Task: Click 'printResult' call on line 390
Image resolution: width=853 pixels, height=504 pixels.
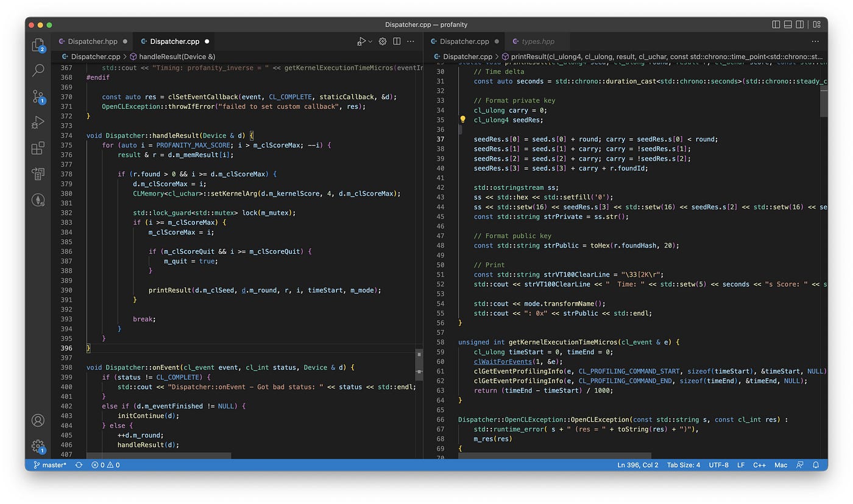Action: point(170,290)
